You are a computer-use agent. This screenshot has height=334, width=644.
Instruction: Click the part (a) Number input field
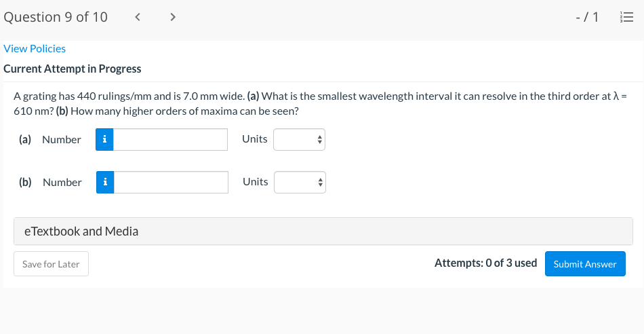170,139
